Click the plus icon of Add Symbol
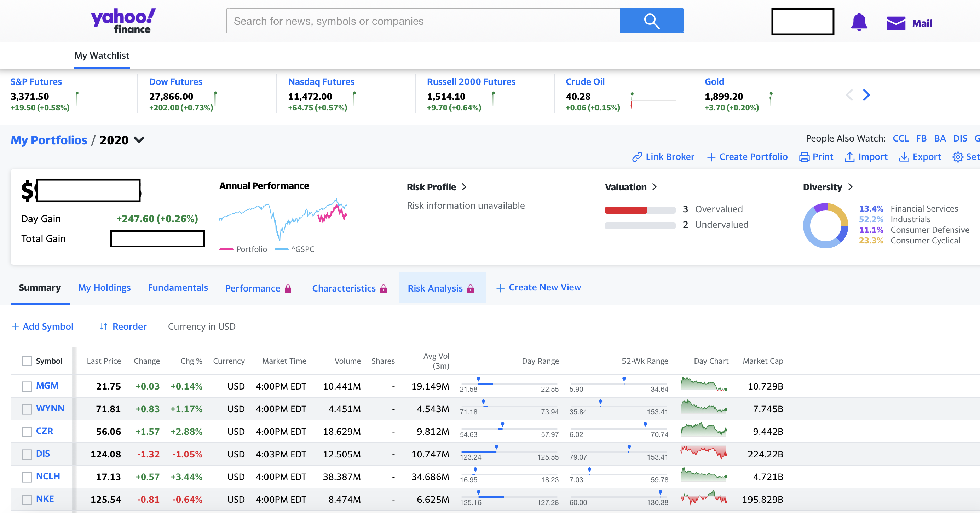The height and width of the screenshot is (513, 980). (x=15, y=327)
